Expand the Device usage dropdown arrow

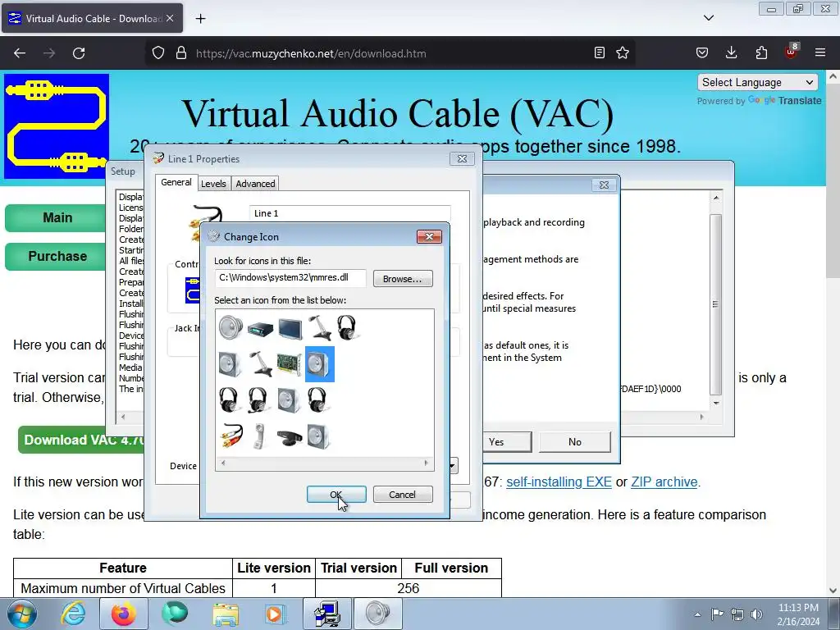(x=453, y=466)
